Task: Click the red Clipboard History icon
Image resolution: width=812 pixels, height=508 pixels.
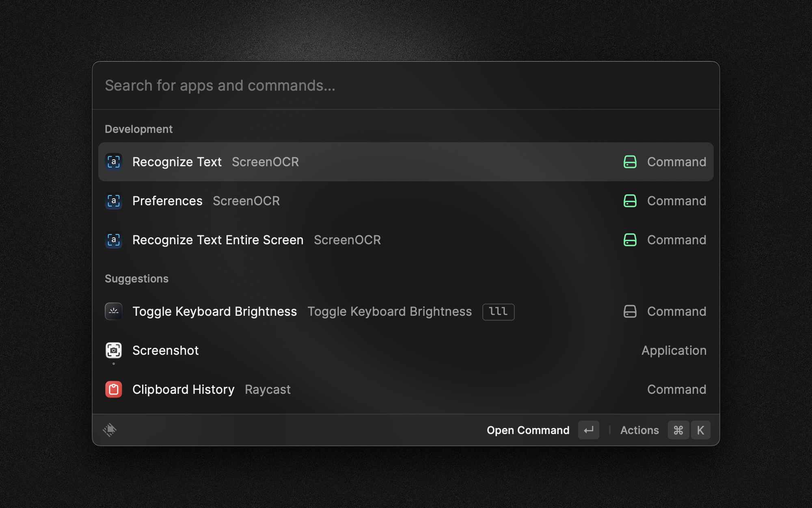Action: (114, 389)
